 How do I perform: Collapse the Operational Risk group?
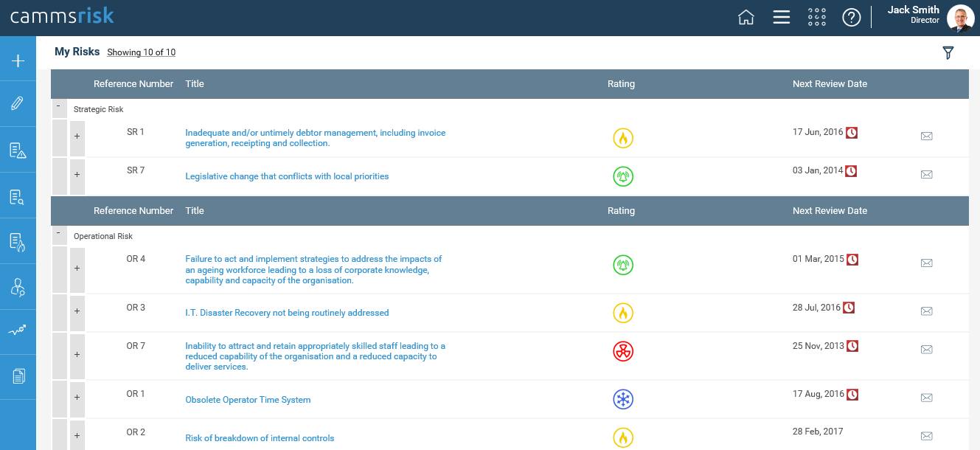58,234
